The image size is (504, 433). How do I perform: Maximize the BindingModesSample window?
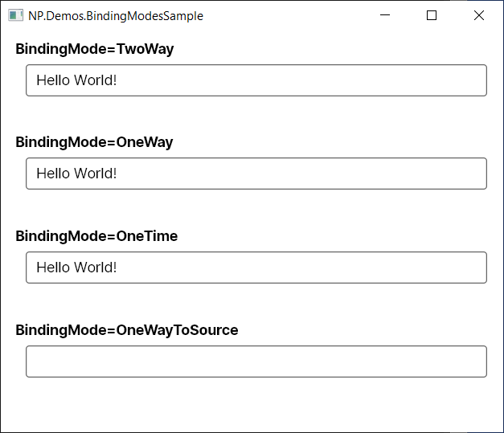coord(432,15)
